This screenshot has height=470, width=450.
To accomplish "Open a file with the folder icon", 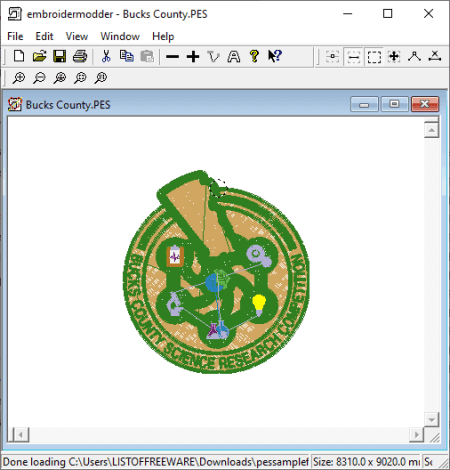I will point(39,56).
